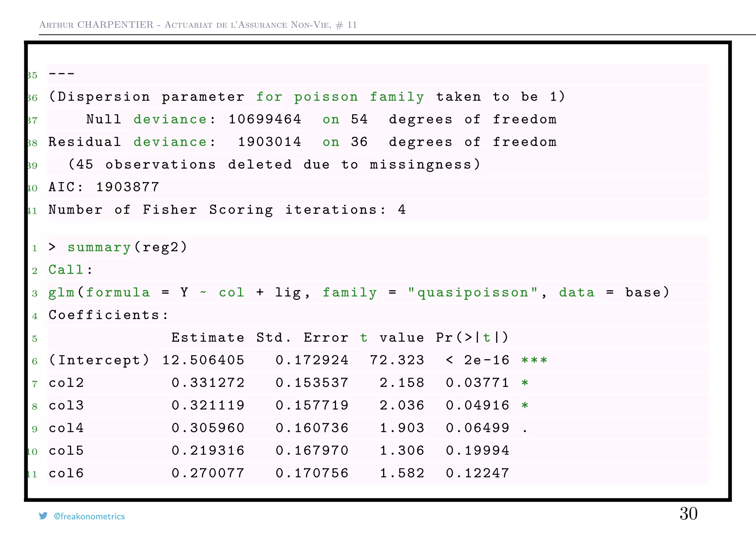Click the 'col5' row label
756x535 pixels.
coord(66,450)
